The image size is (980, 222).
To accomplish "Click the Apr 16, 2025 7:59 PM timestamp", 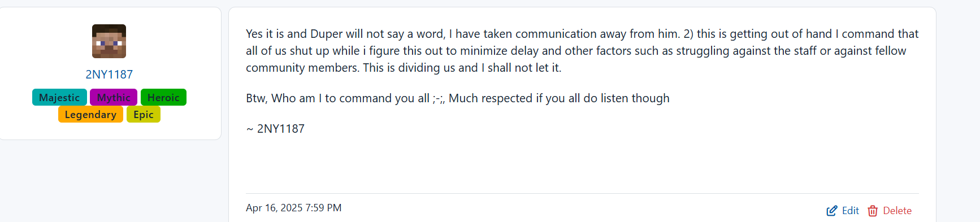I will (x=294, y=208).
